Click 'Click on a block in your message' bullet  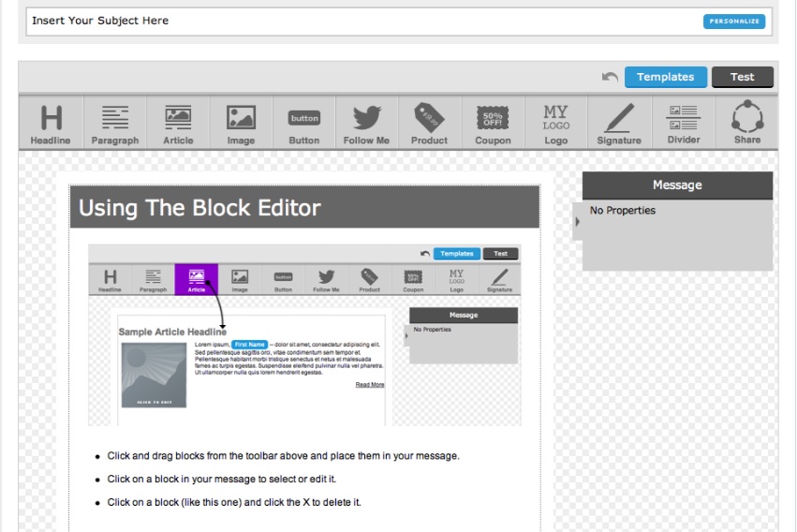point(222,480)
